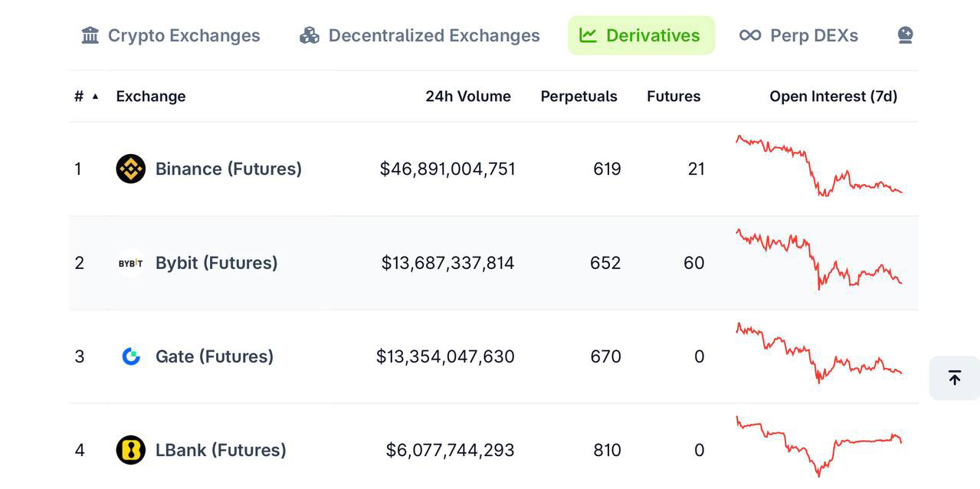Click the Bybit logo icon
Screen dimensions: 980x489
point(130,263)
